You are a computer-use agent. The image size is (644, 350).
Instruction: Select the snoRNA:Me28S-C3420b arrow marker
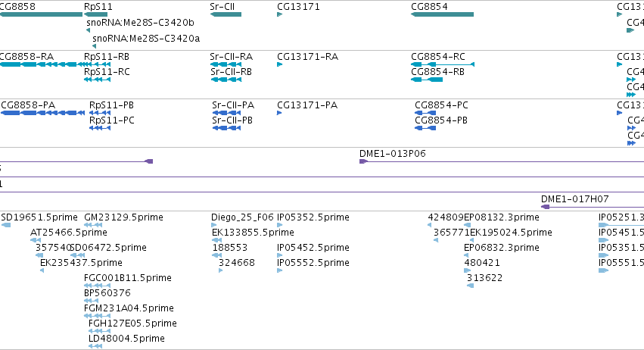click(x=88, y=30)
